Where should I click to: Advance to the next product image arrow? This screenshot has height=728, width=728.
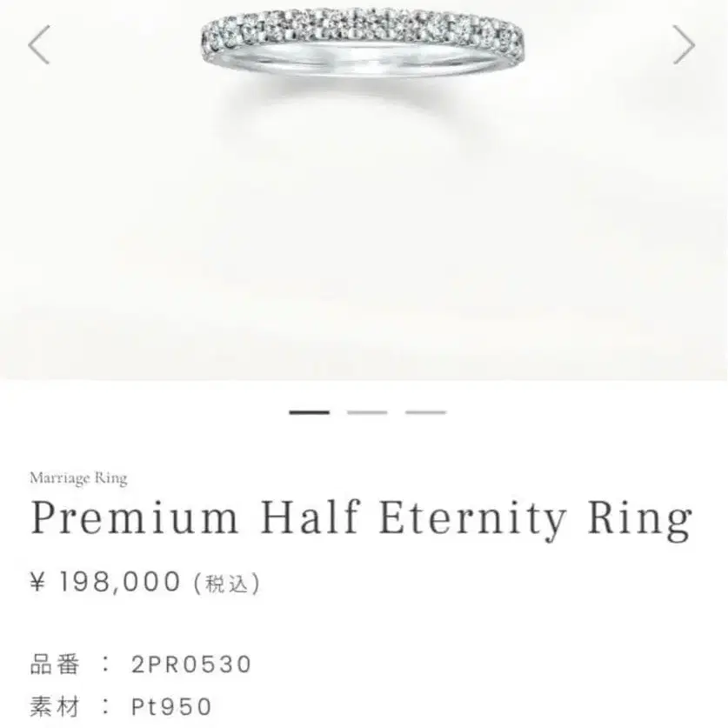tap(684, 44)
